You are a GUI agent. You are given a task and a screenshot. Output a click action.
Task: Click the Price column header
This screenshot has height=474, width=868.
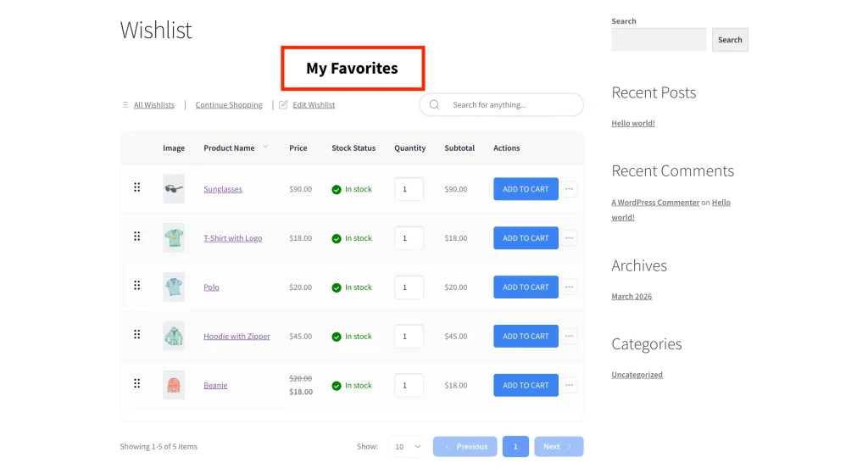298,148
